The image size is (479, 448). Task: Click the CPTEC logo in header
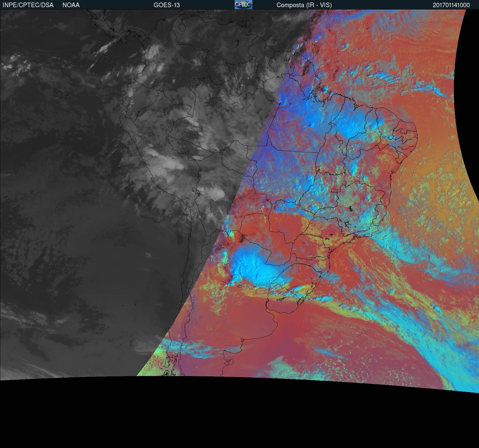click(x=243, y=5)
